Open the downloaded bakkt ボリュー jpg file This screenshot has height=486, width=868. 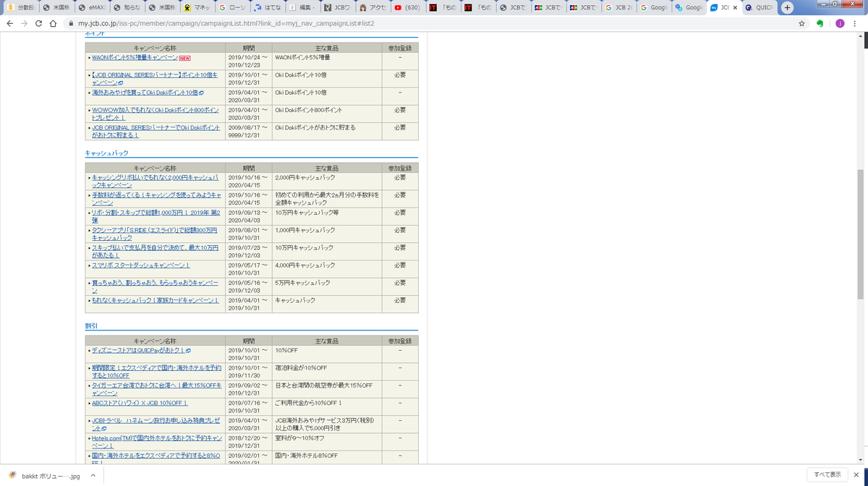pyautogui.click(x=44, y=476)
